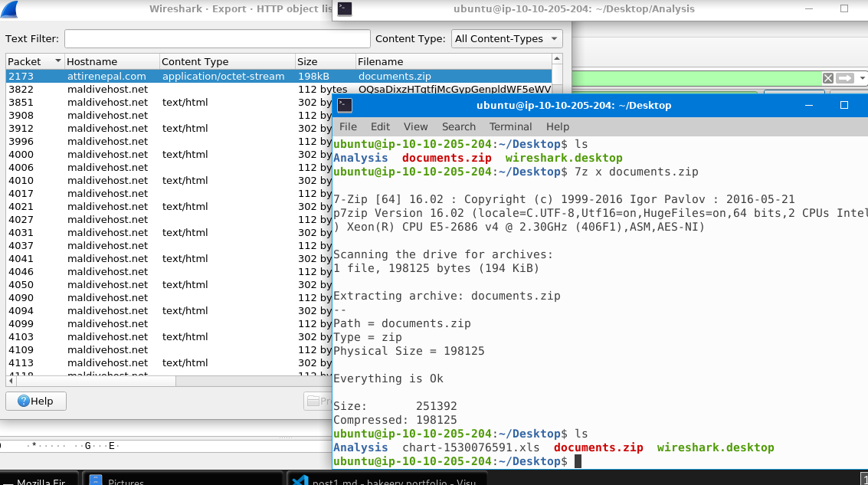868x485 pixels.
Task: Select the packet 4000 row
Action: 169,155
